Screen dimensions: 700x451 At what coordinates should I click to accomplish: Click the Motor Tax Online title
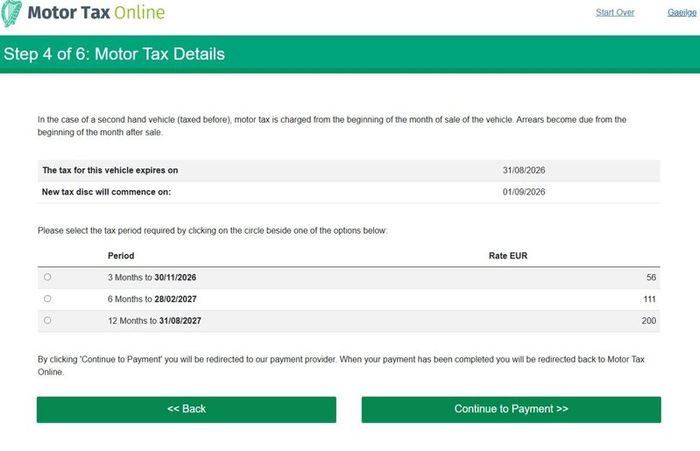click(96, 13)
